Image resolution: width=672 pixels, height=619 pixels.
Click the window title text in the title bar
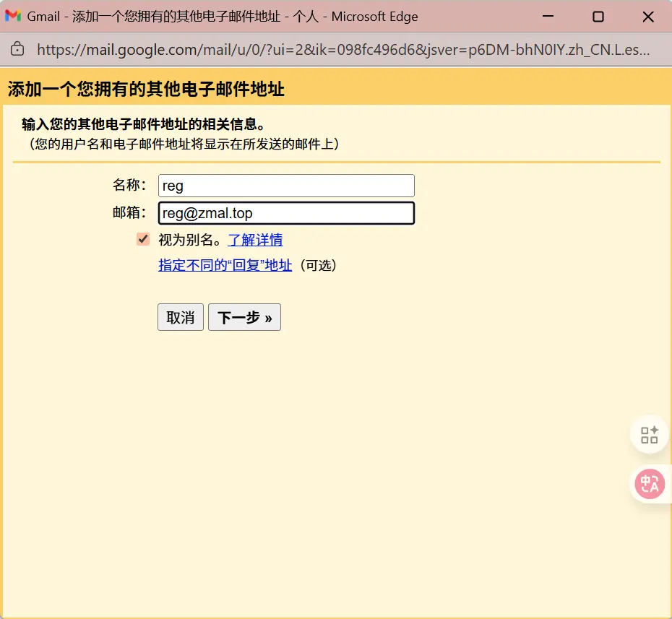(x=223, y=16)
